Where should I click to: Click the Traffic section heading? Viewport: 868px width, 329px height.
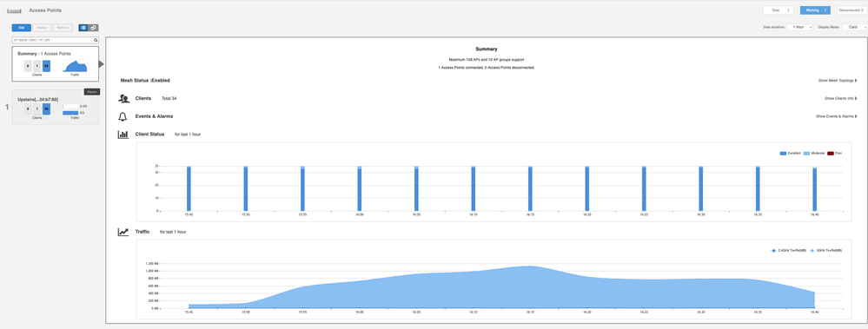point(142,232)
